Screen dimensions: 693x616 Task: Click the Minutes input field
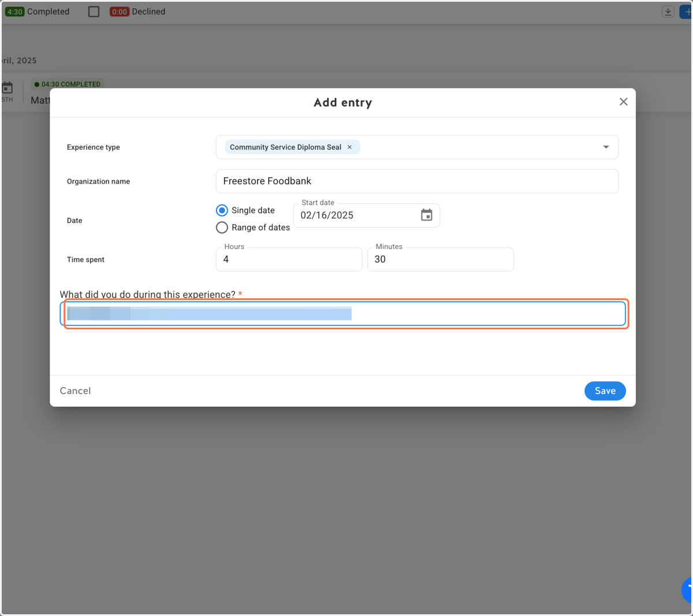(x=440, y=259)
